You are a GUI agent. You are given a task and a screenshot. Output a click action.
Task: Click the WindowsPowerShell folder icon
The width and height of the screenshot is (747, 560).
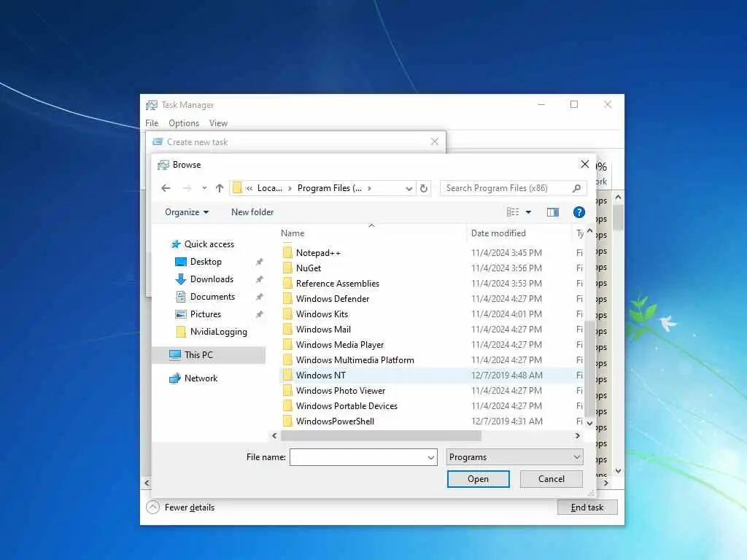287,421
